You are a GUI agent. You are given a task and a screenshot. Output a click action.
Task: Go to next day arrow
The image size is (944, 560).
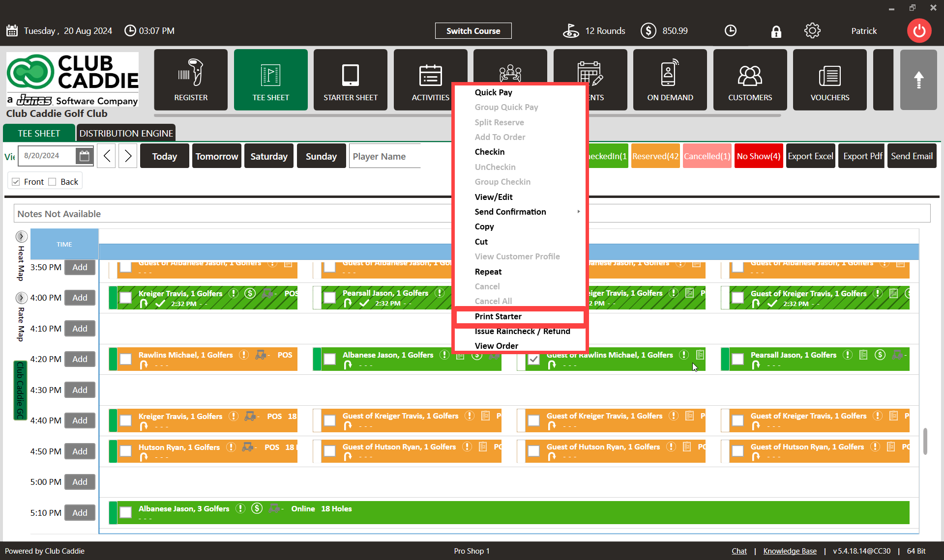[128, 156]
